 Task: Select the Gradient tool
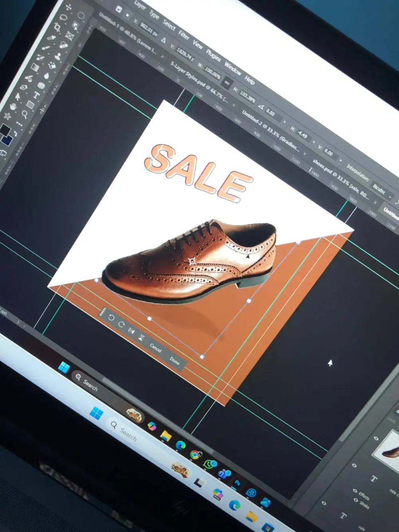[35, 67]
